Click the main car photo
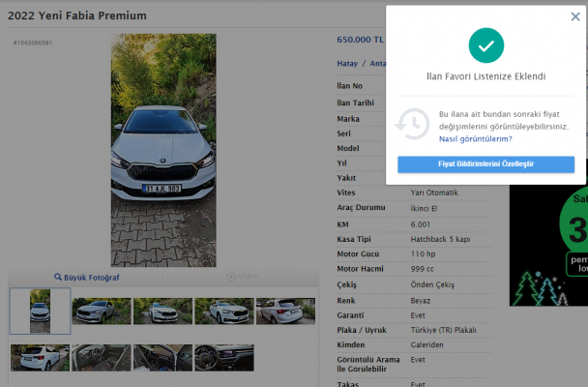The width and height of the screenshot is (588, 387). tap(163, 150)
